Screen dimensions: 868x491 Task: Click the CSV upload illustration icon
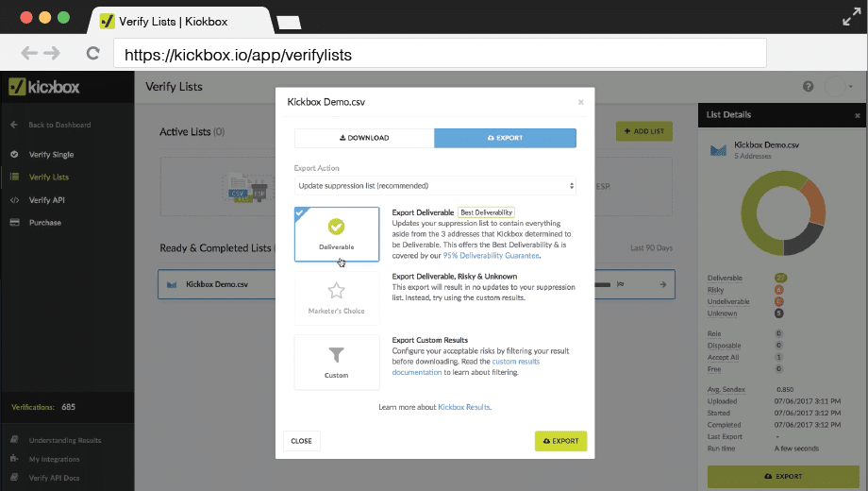247,188
